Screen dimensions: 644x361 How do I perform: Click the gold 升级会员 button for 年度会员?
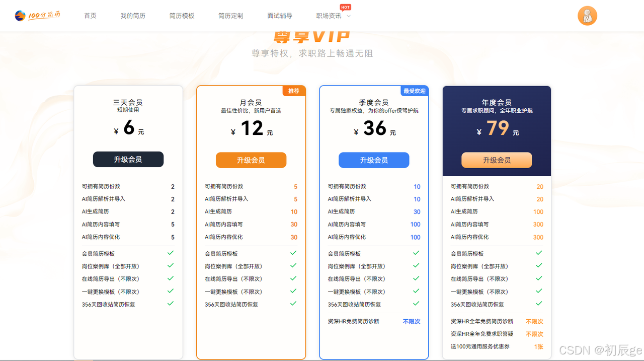[497, 160]
